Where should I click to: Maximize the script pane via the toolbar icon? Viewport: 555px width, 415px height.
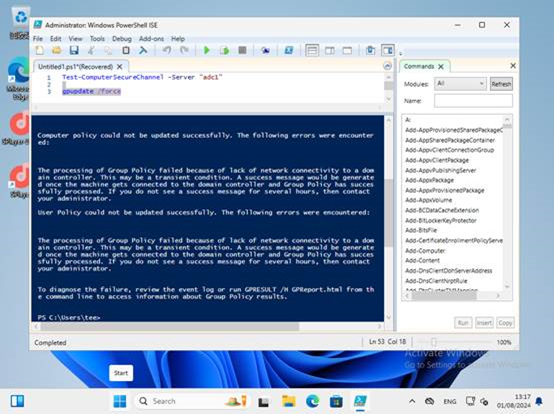[348, 50]
